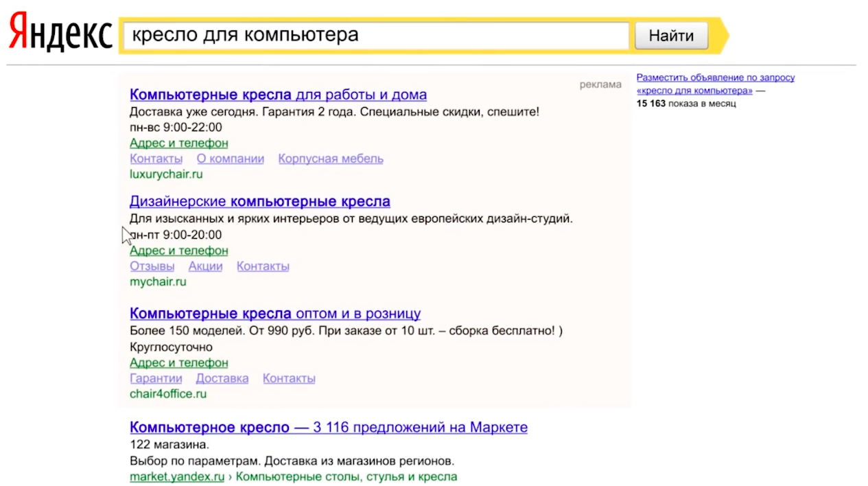
Task: Open 'Компьютерные столы, стулья и кресла' breadcrumb
Action: coord(347,476)
